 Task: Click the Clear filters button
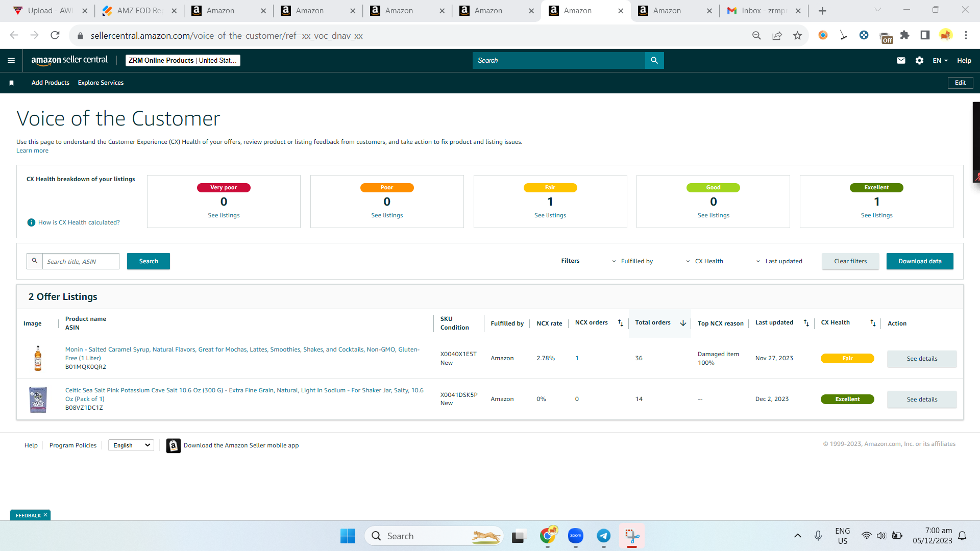coord(850,261)
